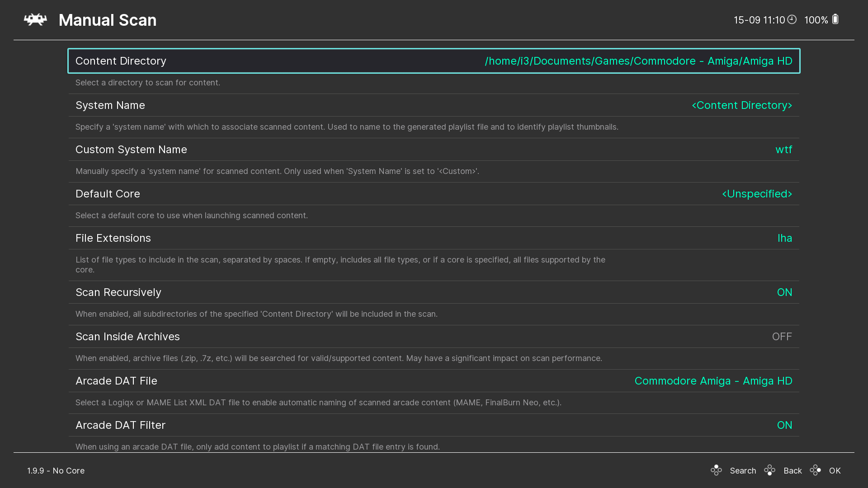Viewport: 868px width, 488px height.
Task: Toggle Scan Recursively off
Action: point(785,292)
